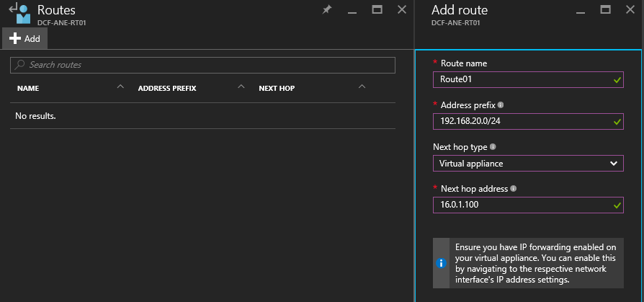The height and width of the screenshot is (302, 644).
Task: Click the Routes blade route table icon
Action: (x=22, y=14)
